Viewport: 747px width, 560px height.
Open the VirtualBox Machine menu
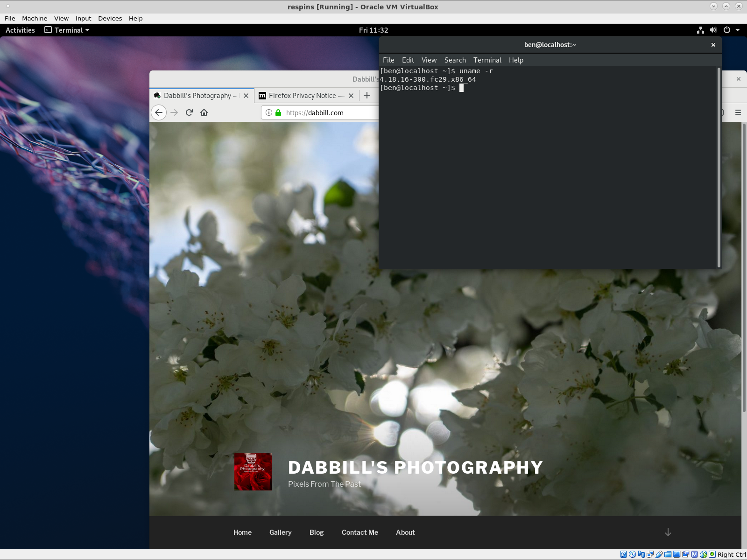click(x=35, y=18)
